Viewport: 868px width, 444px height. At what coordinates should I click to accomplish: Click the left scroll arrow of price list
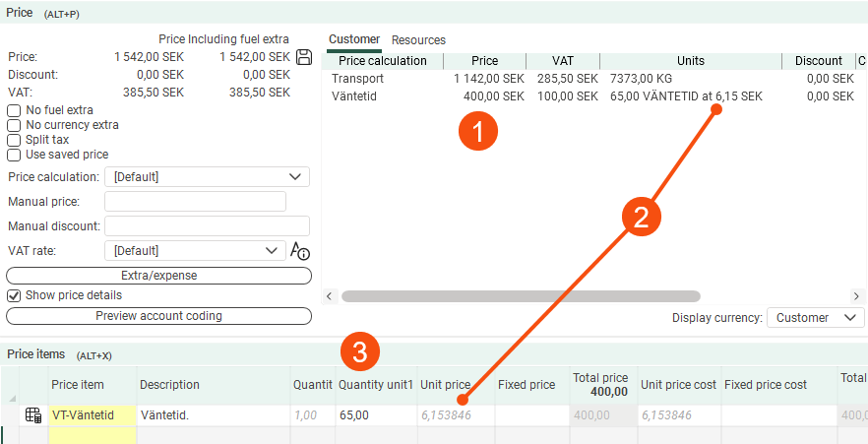point(330,295)
